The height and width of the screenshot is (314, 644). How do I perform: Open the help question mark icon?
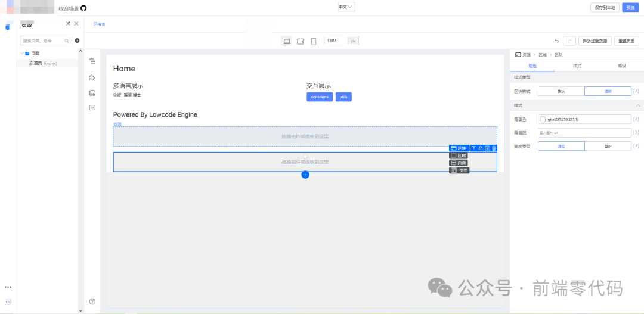92,301
